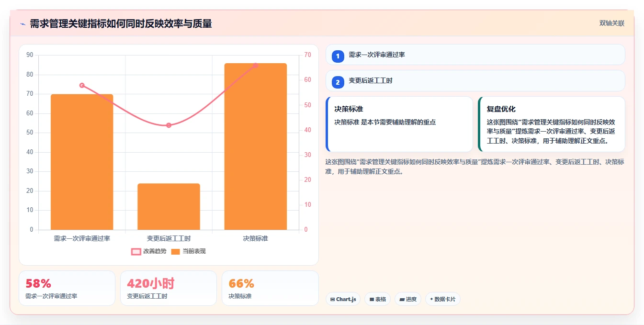
Task: Click the 变更后返工工时 caption under 420小时
Action: point(147,296)
